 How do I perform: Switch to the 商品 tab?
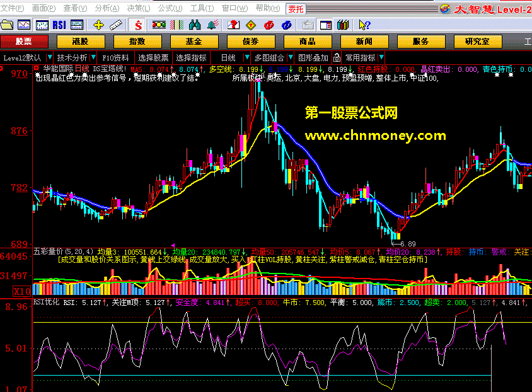click(308, 42)
